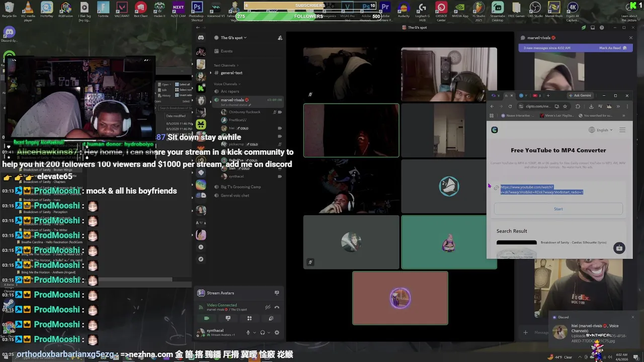Reload the Clipto page
644x362 pixels.
click(510, 107)
